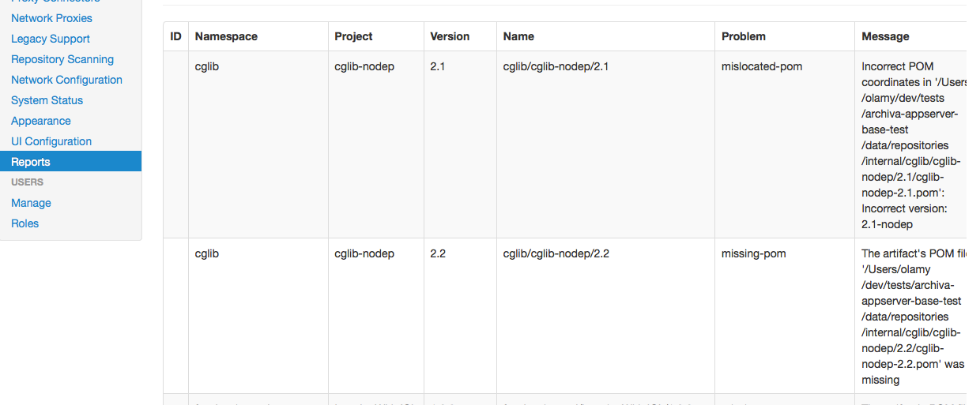The width and height of the screenshot is (980, 405).
Task: View the System Status page
Action: tap(47, 100)
